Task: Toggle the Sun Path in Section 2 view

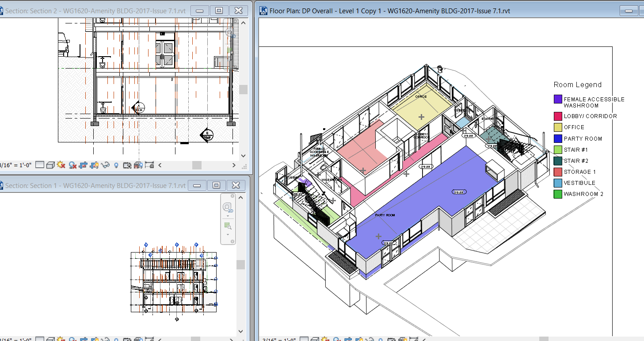Action: [61, 165]
